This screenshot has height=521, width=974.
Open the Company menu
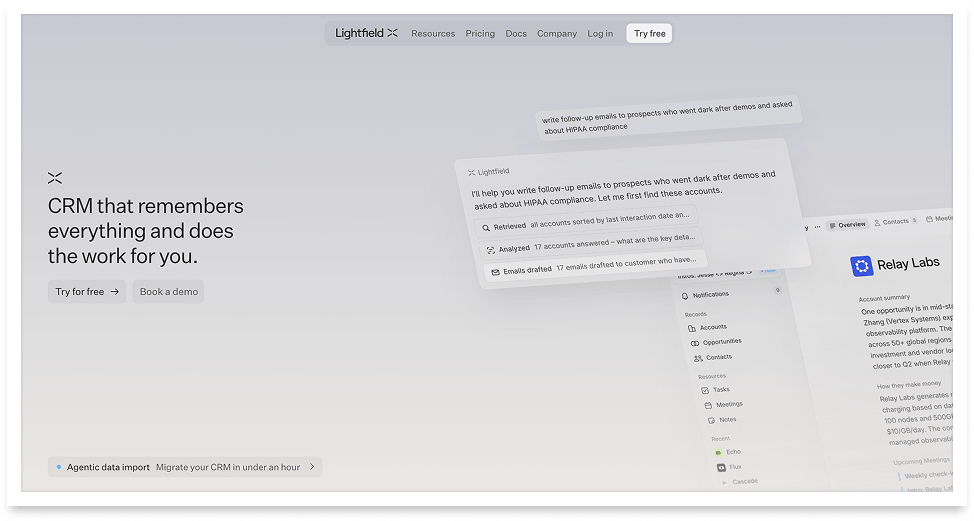[557, 34]
